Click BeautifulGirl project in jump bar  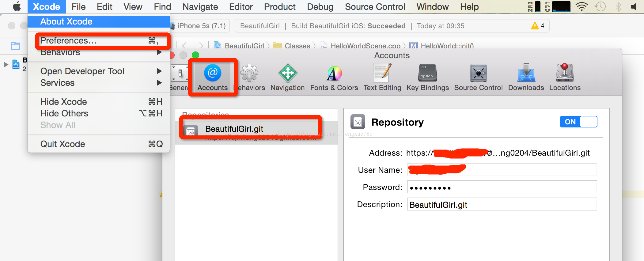(x=239, y=46)
